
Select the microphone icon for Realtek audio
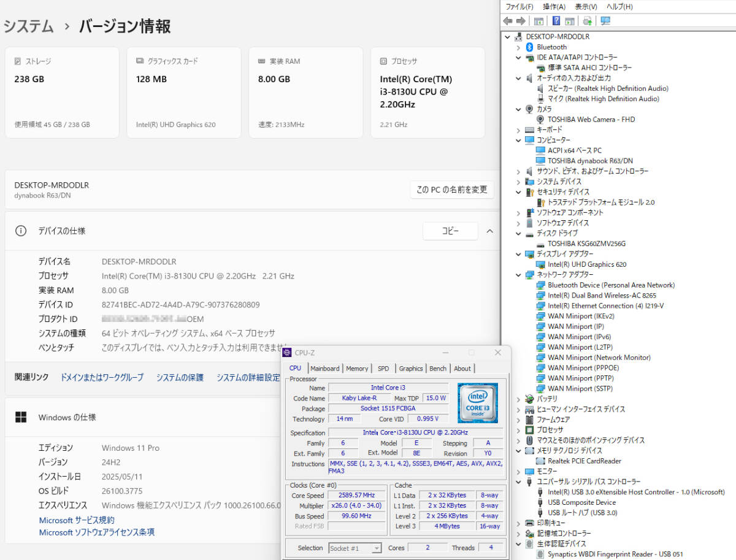click(541, 99)
